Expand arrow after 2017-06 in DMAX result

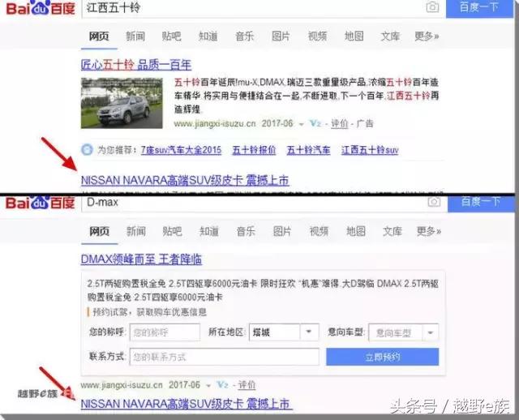[x=208, y=386]
